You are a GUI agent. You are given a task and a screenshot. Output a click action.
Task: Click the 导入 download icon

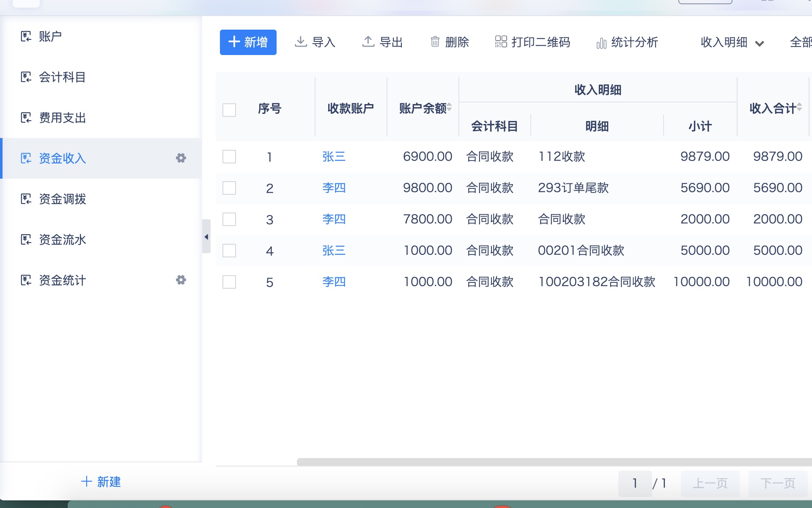point(301,41)
